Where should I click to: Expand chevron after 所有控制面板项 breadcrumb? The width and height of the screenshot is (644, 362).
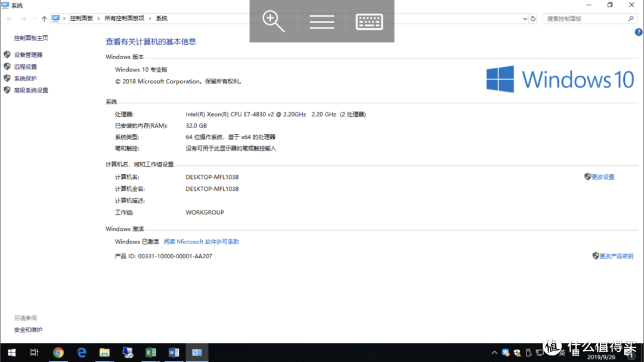coord(150,18)
